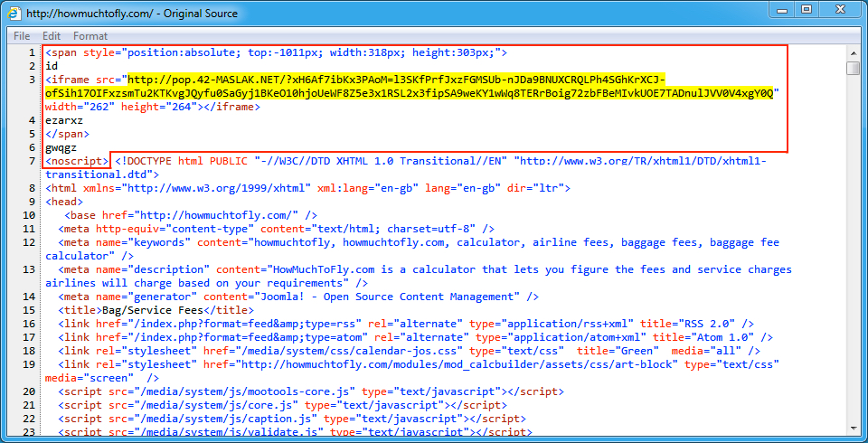
Task: Minimize the Original Source window
Action: (x=782, y=9)
